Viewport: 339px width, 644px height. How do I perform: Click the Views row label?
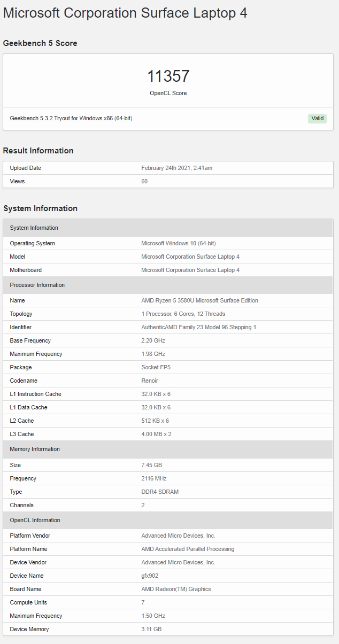[x=18, y=181]
